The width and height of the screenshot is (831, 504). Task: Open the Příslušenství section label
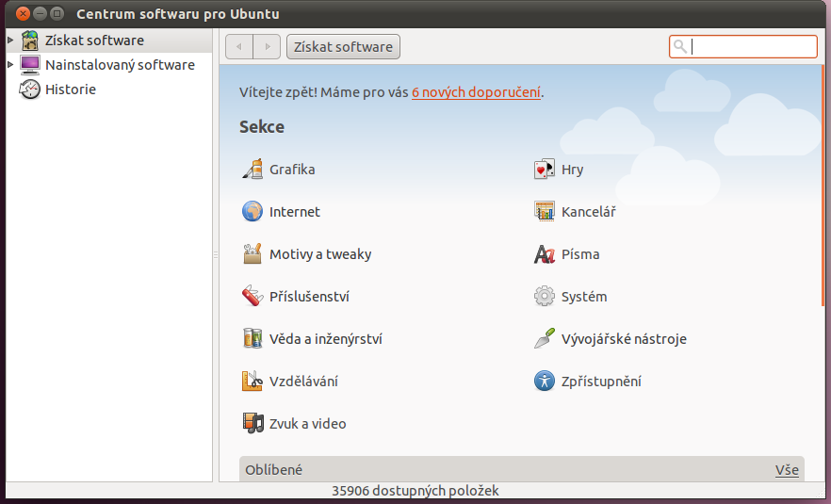309,296
